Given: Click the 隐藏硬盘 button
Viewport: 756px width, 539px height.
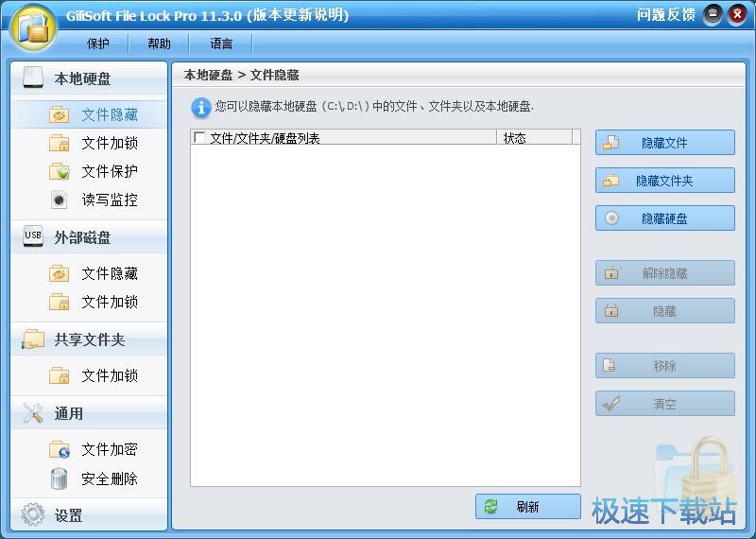Looking at the screenshot, I should 665,218.
